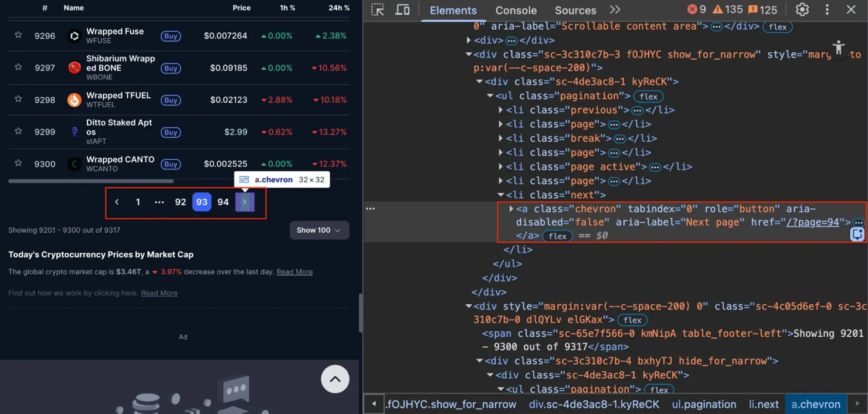This screenshot has height=414, width=868.
Task: Jump to pagination page 94
Action: click(x=223, y=202)
